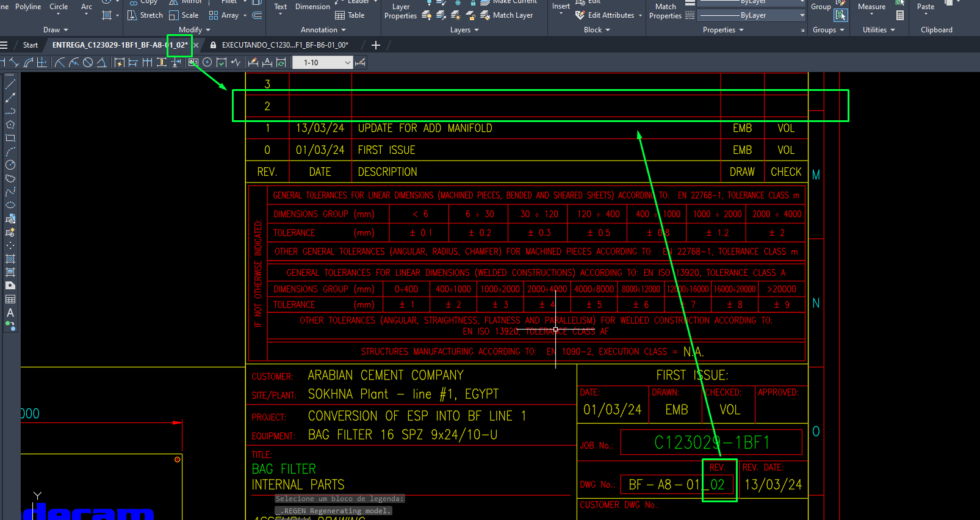Select the polygon tool in the left toolbar
Image resolution: width=980 pixels, height=520 pixels.
10,125
